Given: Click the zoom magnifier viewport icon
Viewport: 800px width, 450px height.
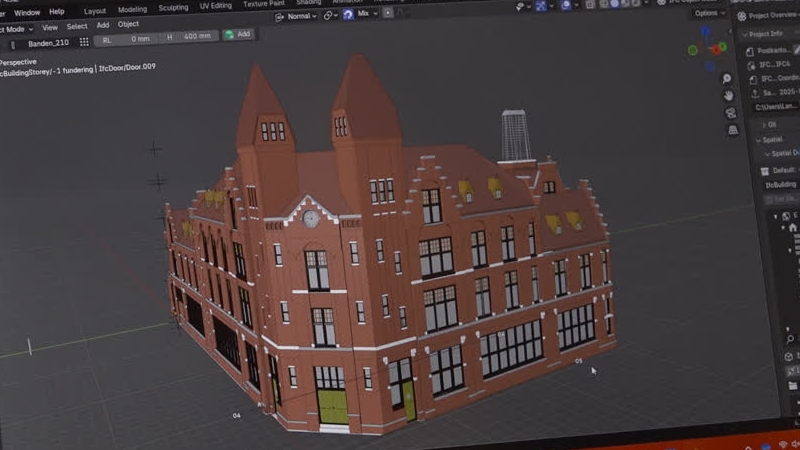Looking at the screenshot, I should coord(727,77).
